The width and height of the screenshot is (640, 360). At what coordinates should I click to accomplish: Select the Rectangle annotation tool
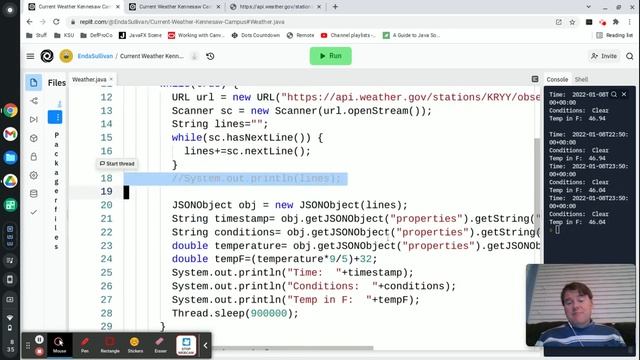pos(110,344)
